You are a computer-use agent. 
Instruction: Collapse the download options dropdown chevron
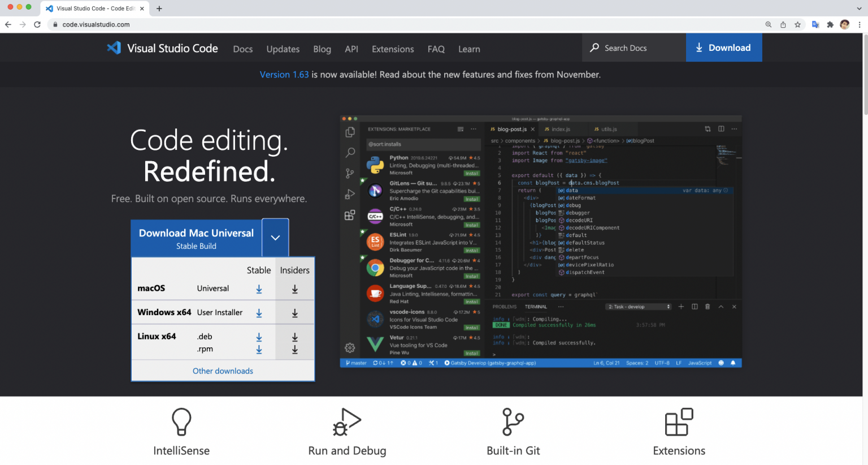pos(275,238)
